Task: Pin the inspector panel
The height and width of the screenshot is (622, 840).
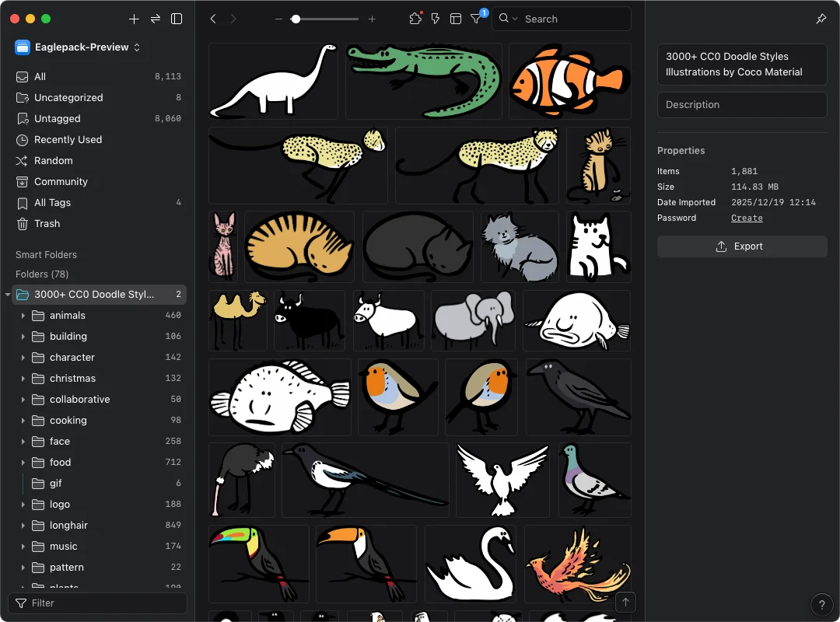Action: 821,19
